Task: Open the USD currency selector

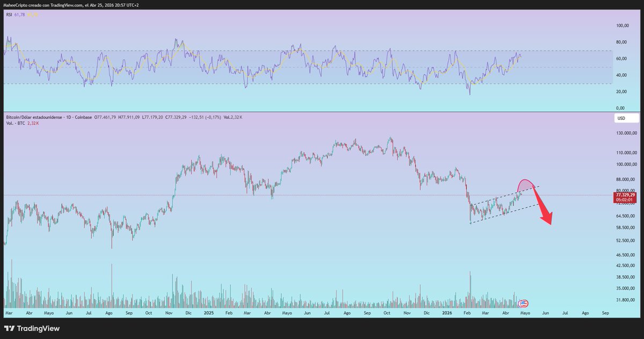Action: (627, 118)
